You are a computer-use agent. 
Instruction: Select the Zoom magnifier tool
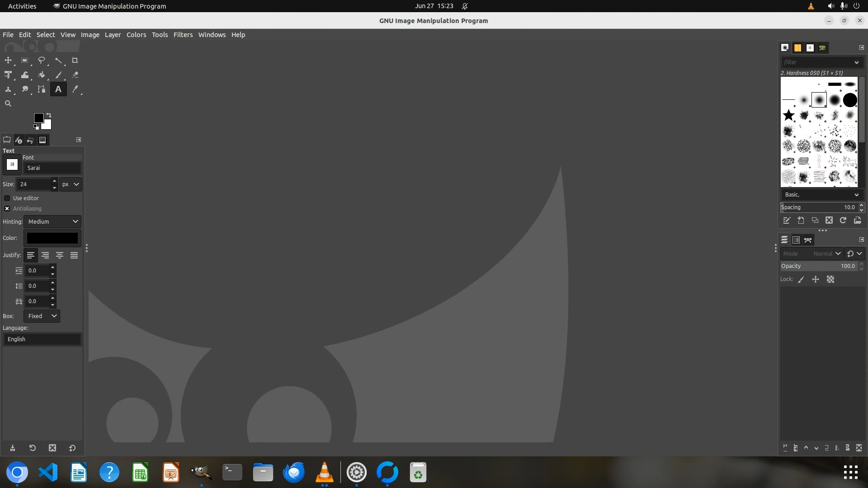(x=8, y=103)
